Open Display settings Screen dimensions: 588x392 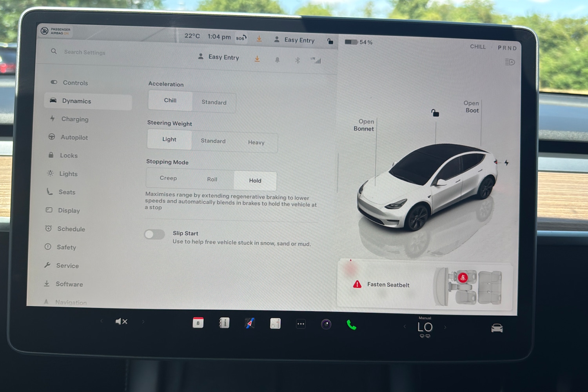pos(63,211)
